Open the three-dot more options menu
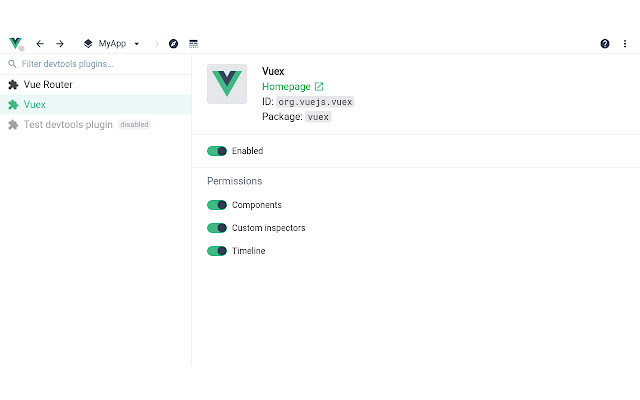640x400 pixels. (625, 44)
